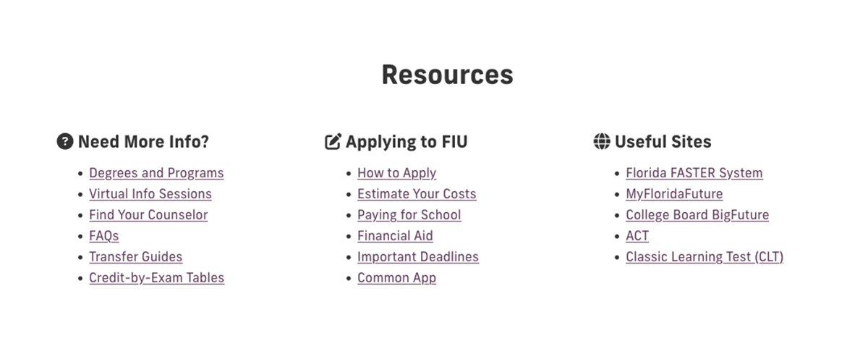This screenshot has height=362, width=868.
Task: Click the pencil edit icon beside Applying to FIU
Action: pos(333,141)
